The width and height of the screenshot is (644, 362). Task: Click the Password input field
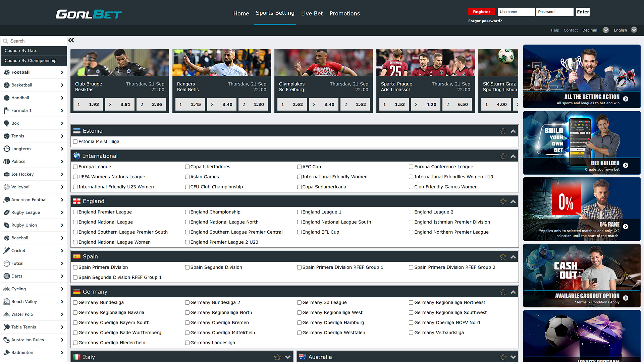(x=554, y=12)
